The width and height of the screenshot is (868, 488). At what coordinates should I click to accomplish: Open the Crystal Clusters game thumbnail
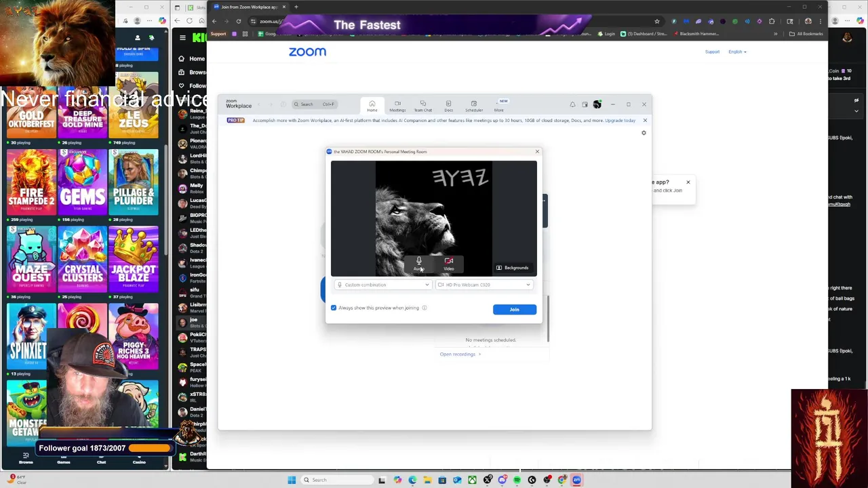(x=83, y=259)
